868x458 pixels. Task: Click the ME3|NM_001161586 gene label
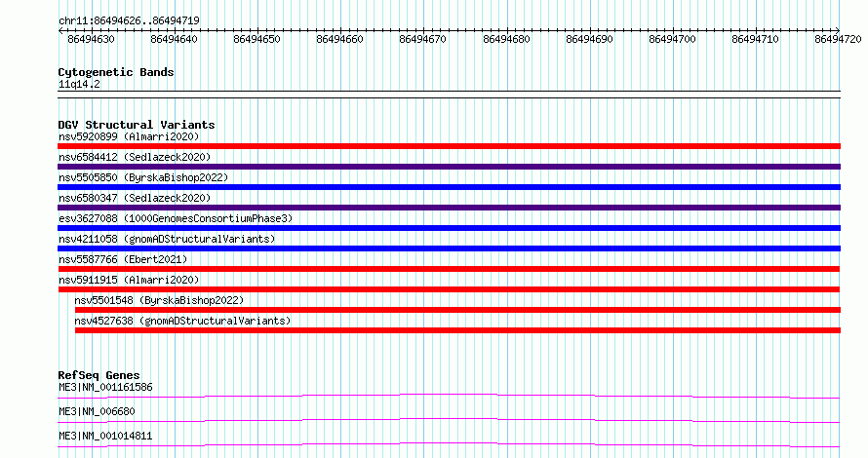(x=105, y=387)
